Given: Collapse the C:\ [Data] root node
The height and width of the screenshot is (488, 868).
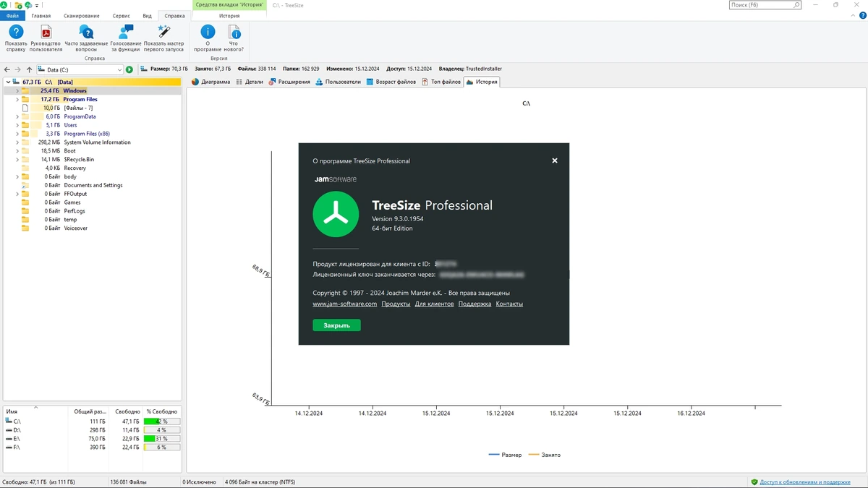Looking at the screenshot, I should 7,82.
